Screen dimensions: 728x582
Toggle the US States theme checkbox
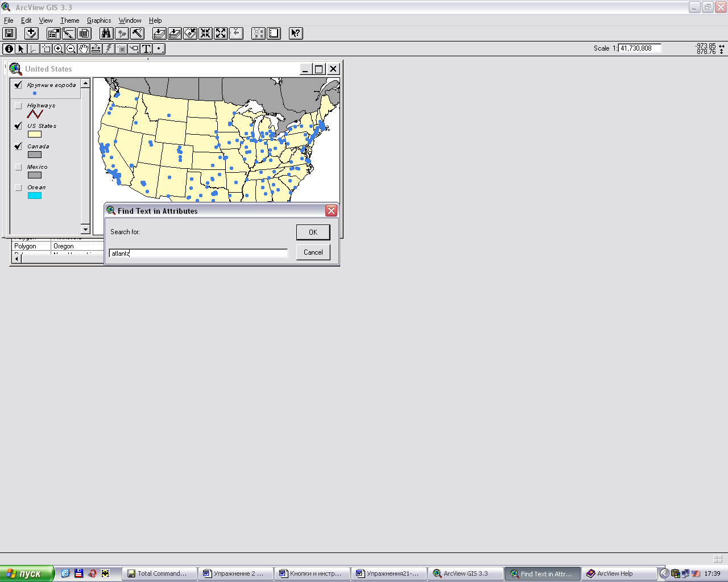click(18, 126)
